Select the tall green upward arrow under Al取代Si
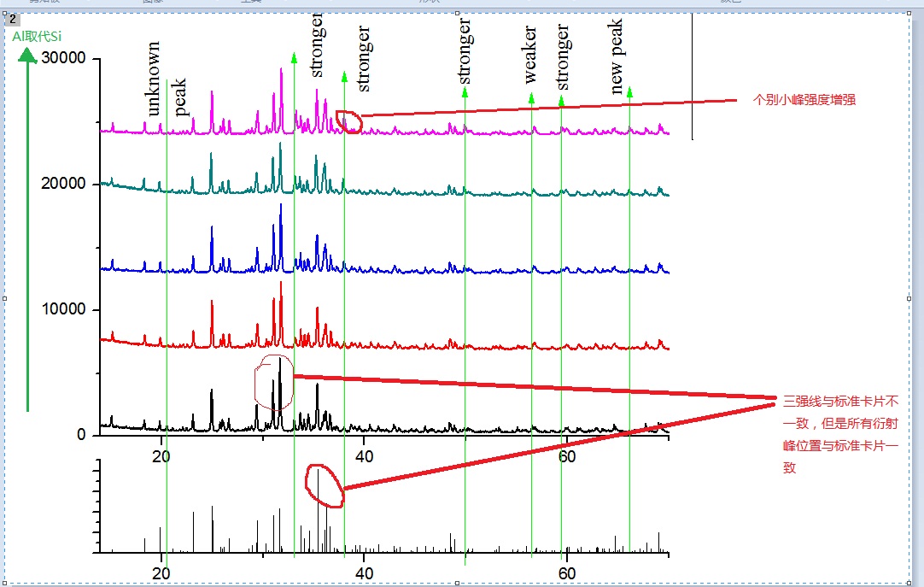This screenshot has width=924, height=587. coord(27,230)
